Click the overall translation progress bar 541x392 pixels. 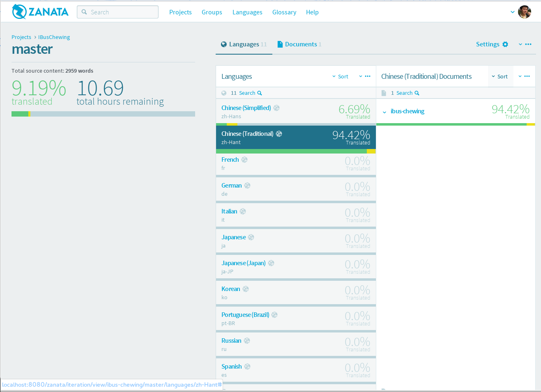point(103,114)
